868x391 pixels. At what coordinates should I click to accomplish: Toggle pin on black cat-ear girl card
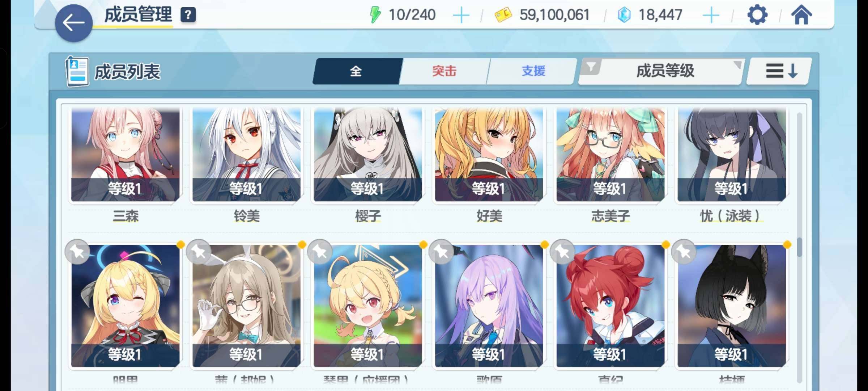coord(684,252)
